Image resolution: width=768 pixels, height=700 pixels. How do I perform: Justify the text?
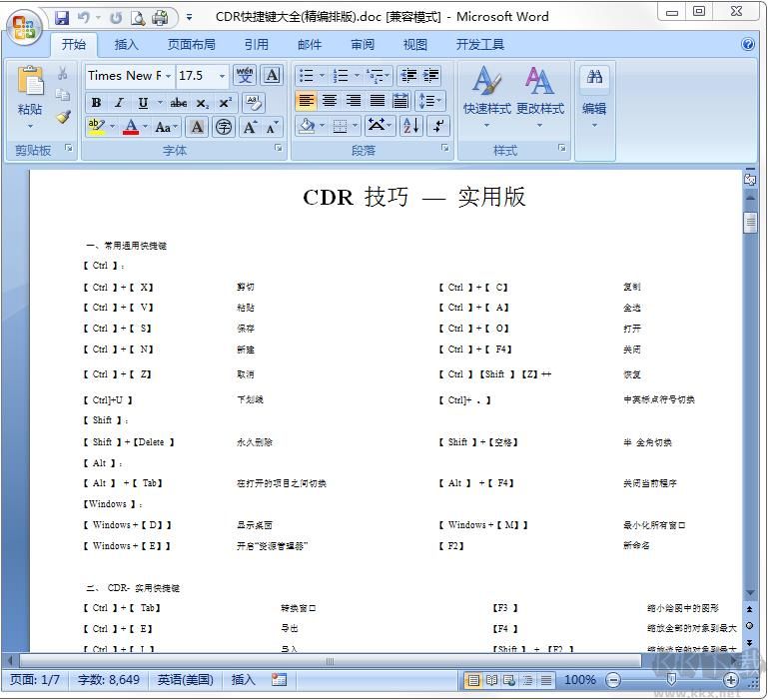pos(378,101)
